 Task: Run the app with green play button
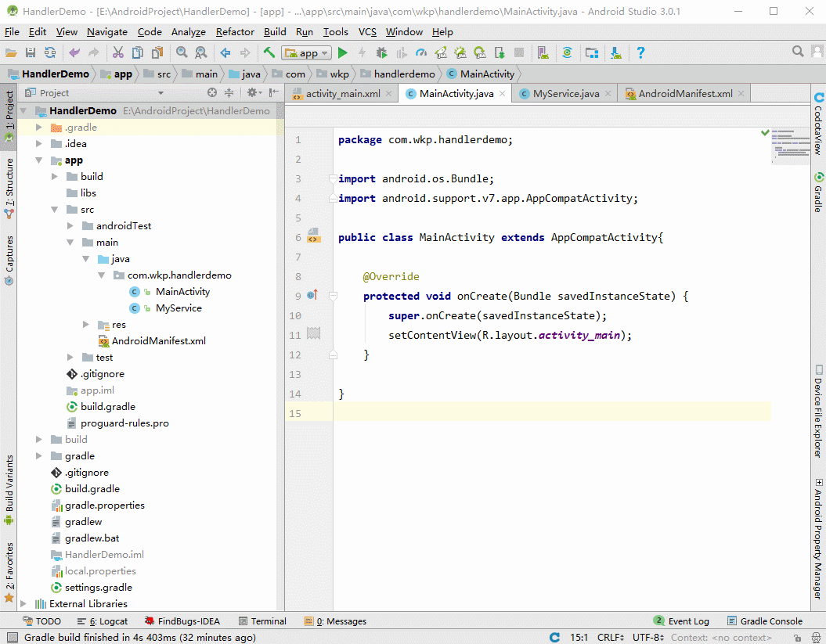342,53
